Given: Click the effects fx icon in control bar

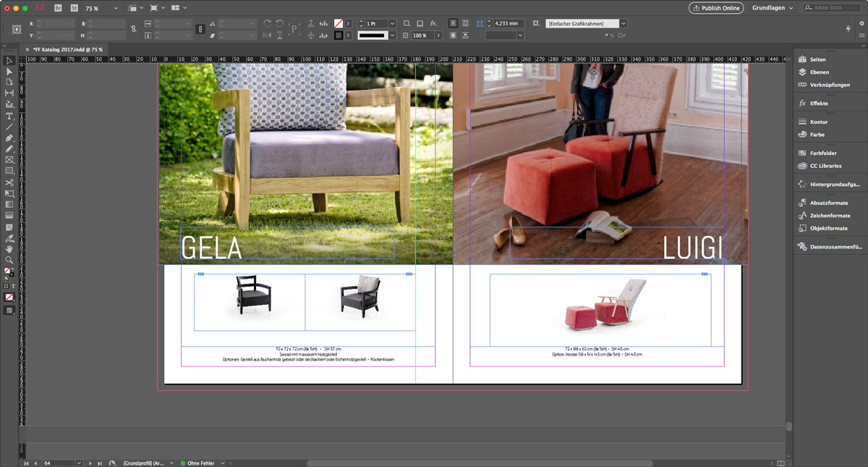Looking at the screenshot, I should click(433, 24).
